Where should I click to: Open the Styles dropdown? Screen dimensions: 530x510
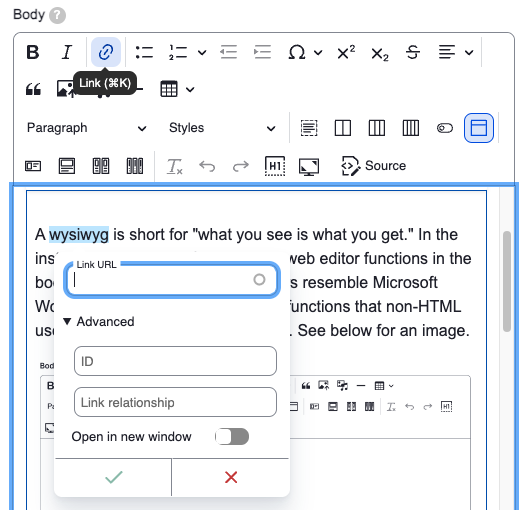click(x=222, y=128)
